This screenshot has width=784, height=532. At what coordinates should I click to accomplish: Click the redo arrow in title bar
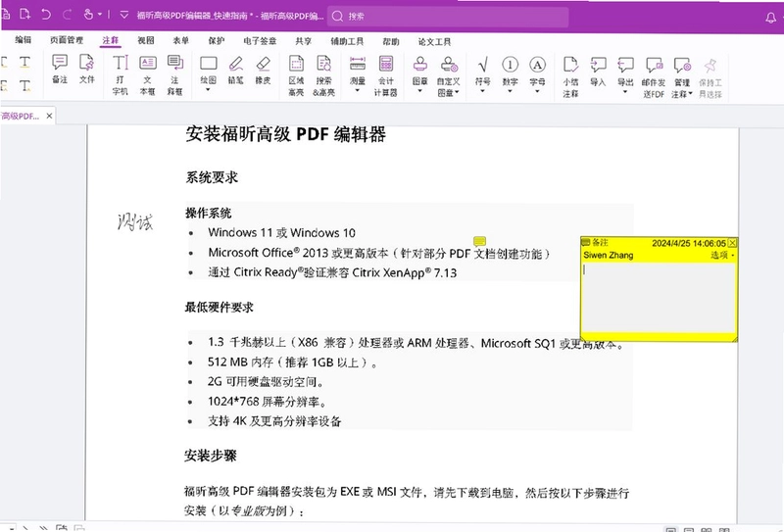[67, 15]
